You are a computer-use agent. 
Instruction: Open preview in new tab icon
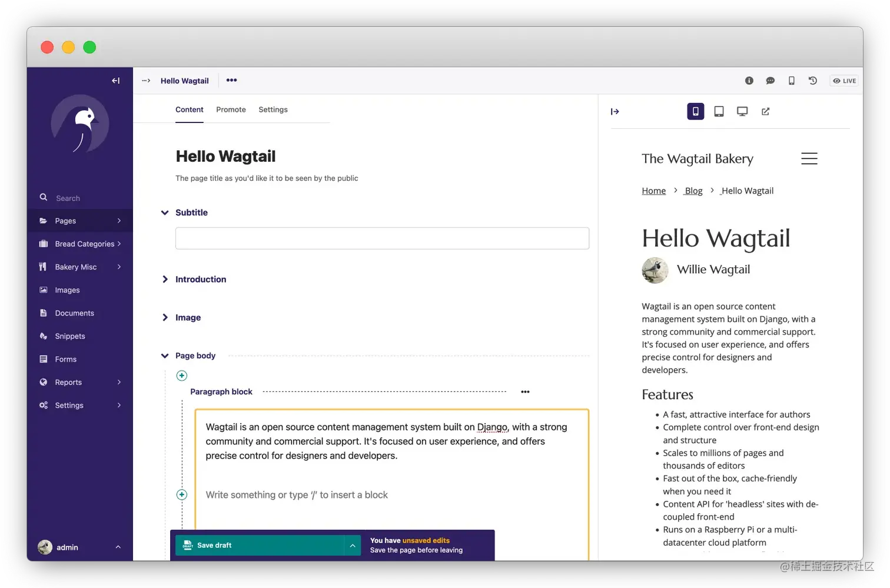click(765, 111)
